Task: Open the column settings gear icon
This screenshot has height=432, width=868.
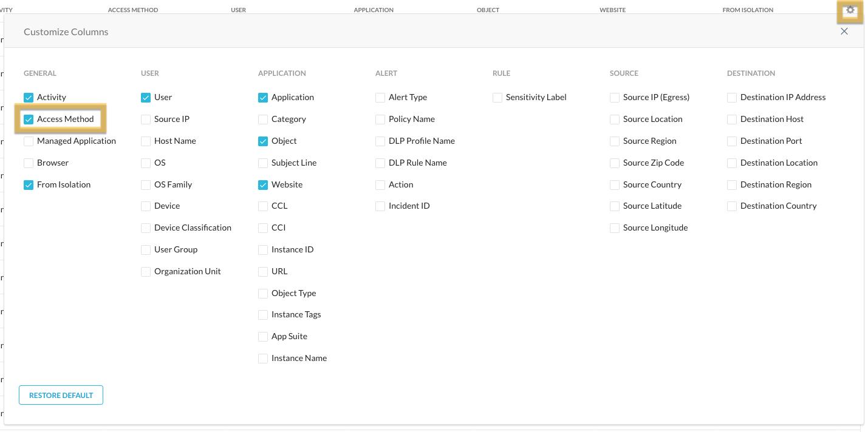Action: click(x=850, y=10)
